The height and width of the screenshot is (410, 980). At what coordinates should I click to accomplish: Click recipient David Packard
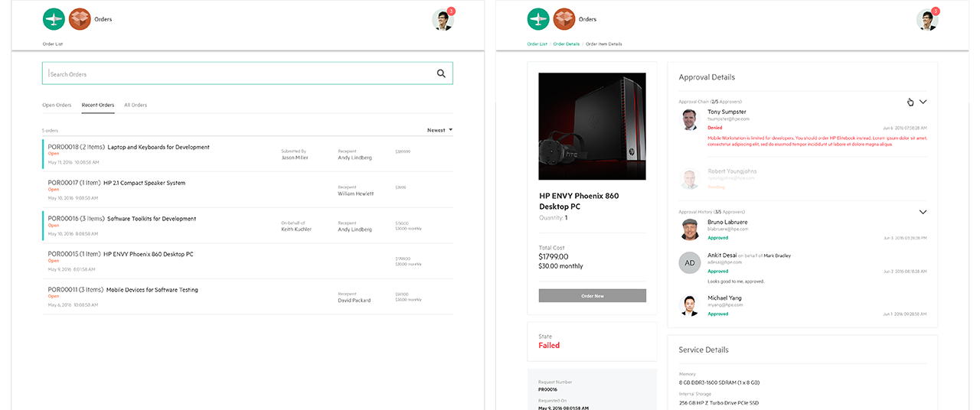coord(354,301)
